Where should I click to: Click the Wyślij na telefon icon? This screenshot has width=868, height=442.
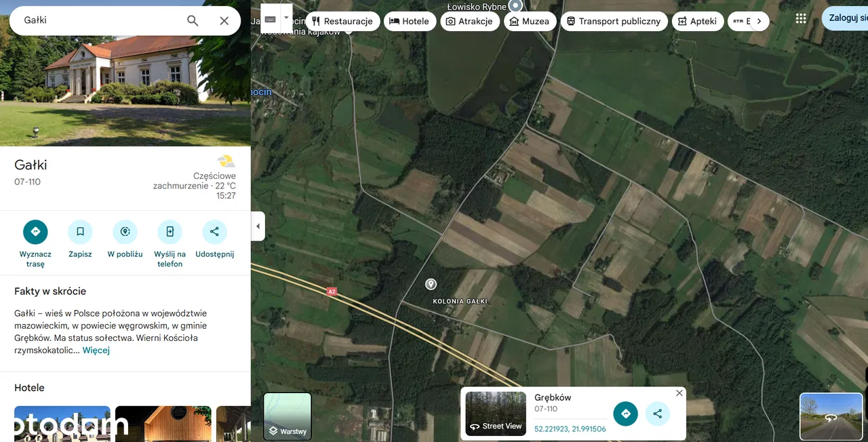170,232
